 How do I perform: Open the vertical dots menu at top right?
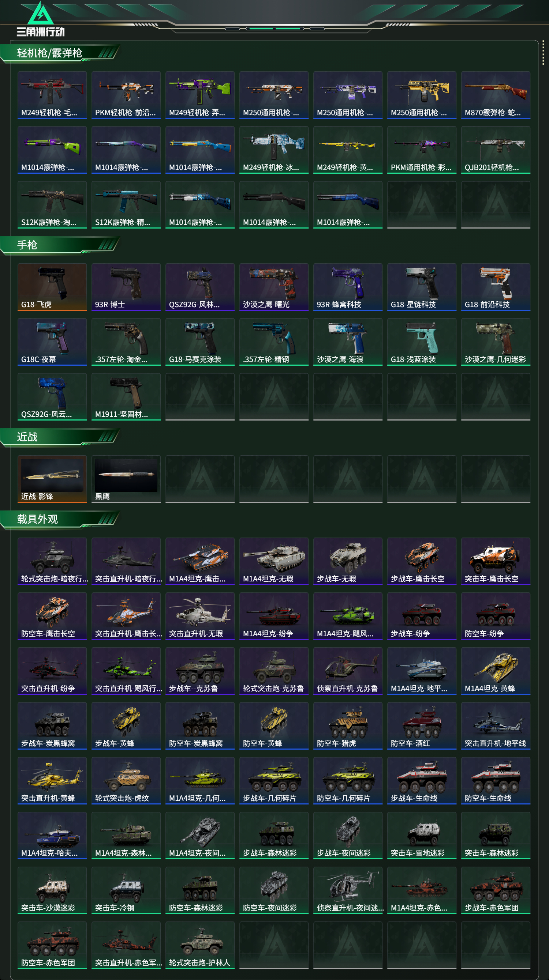[543, 53]
